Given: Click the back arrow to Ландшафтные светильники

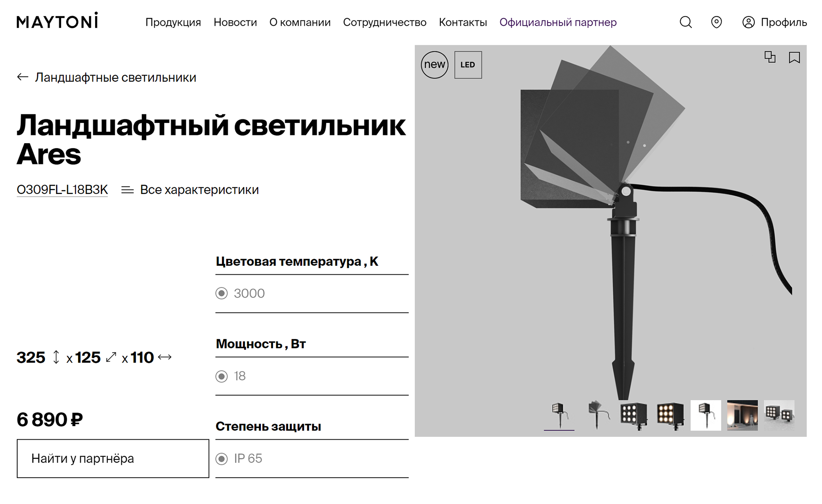Looking at the screenshot, I should click(23, 77).
